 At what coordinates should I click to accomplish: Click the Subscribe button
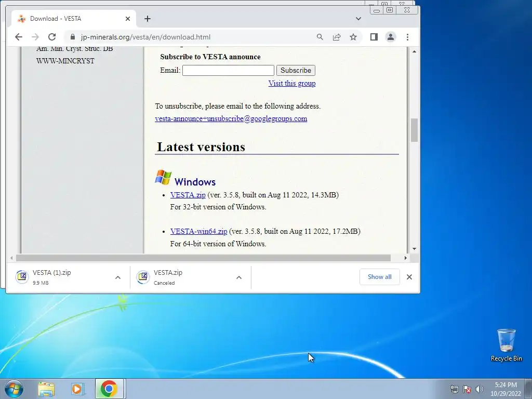pos(296,70)
